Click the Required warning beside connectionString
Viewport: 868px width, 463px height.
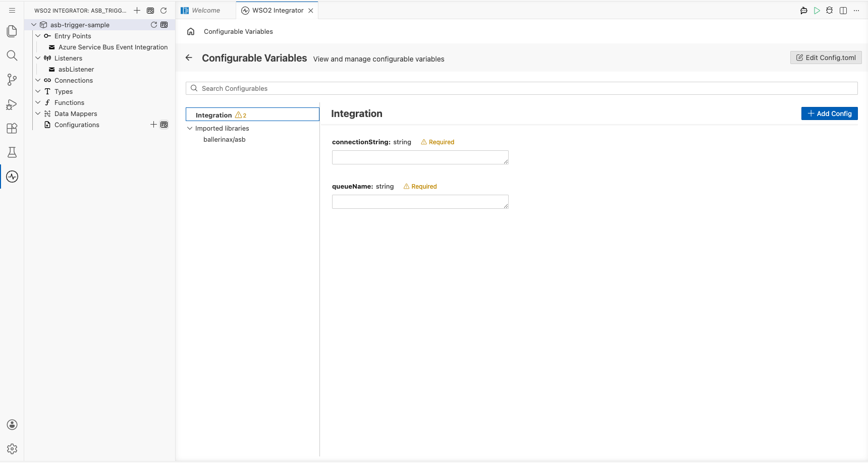pos(438,142)
